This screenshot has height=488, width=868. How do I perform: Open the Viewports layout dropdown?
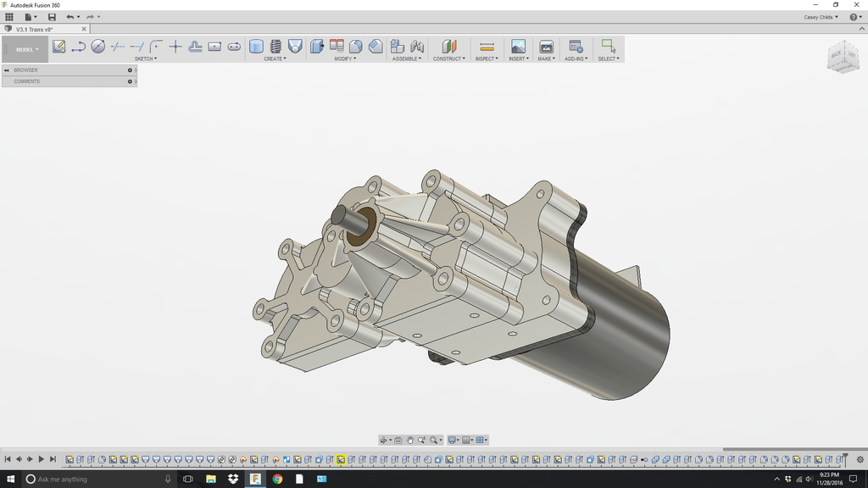tap(482, 441)
